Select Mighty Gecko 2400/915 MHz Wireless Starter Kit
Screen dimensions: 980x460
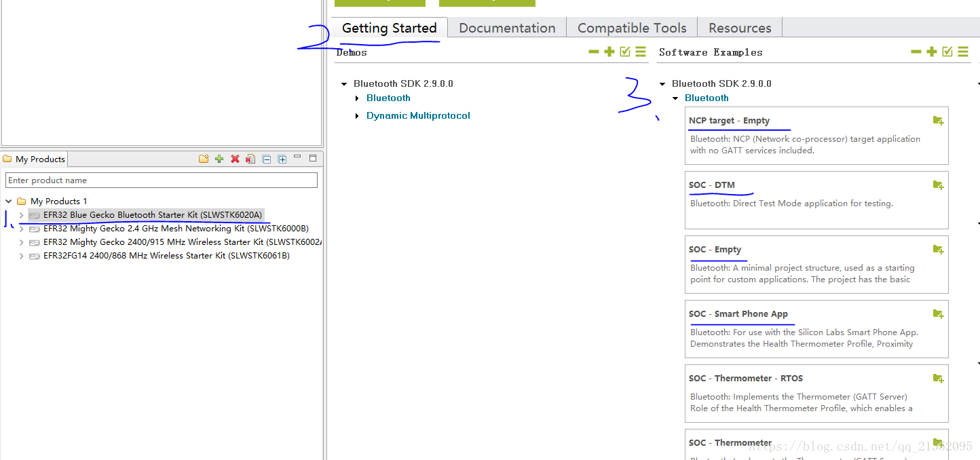[182, 242]
